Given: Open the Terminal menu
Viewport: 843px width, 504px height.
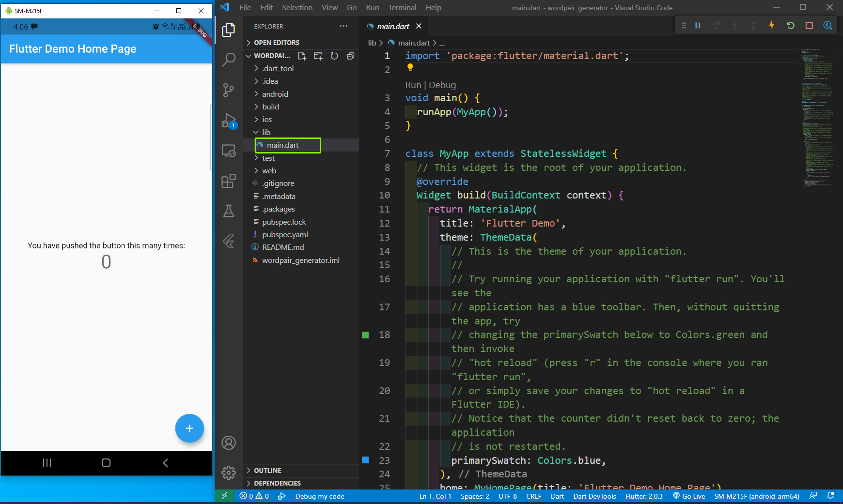Looking at the screenshot, I should [402, 8].
